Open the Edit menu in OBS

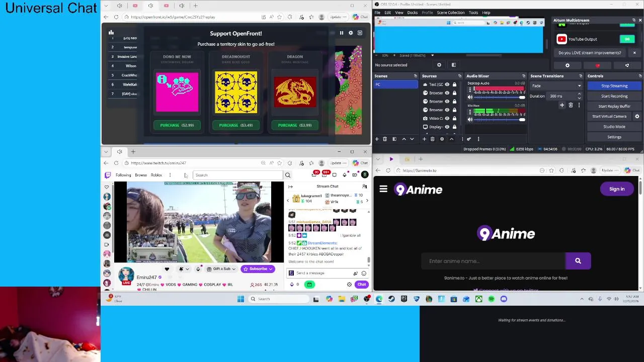tap(387, 13)
